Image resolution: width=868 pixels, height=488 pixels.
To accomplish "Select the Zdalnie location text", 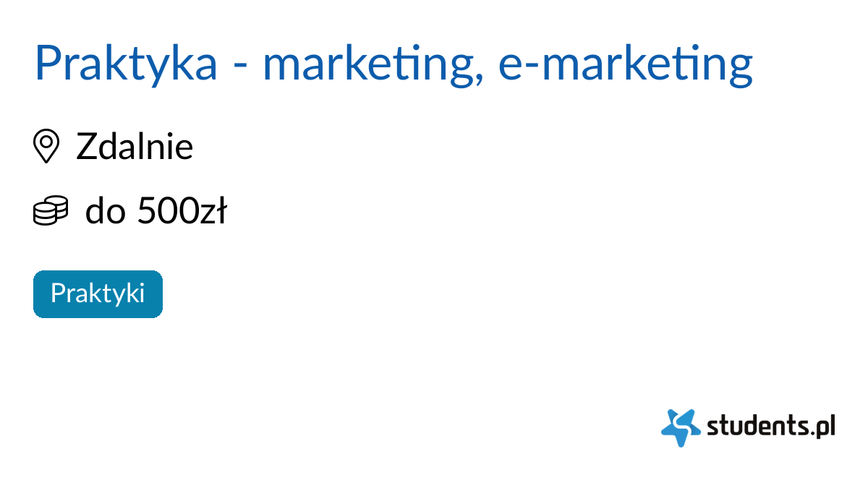I will [135, 147].
